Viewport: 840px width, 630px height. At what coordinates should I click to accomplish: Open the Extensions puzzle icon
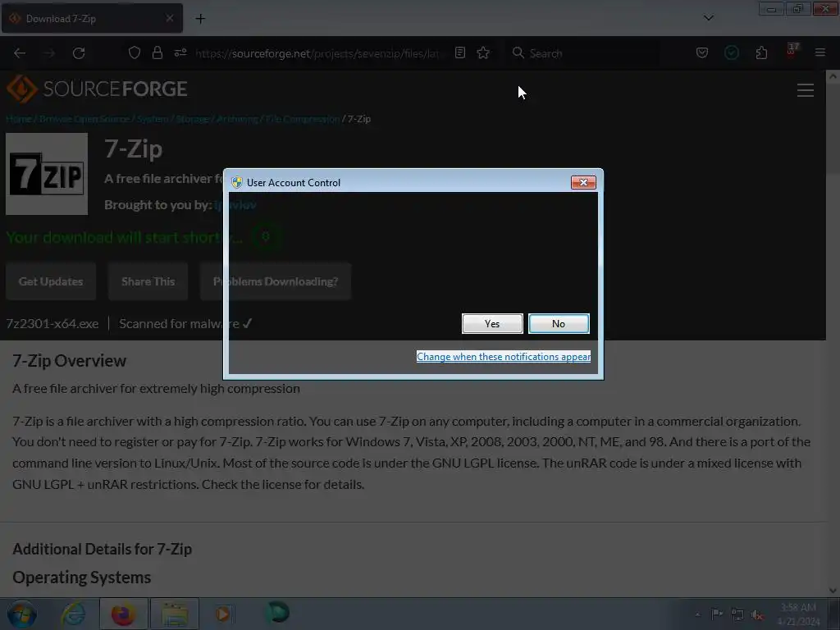761,52
